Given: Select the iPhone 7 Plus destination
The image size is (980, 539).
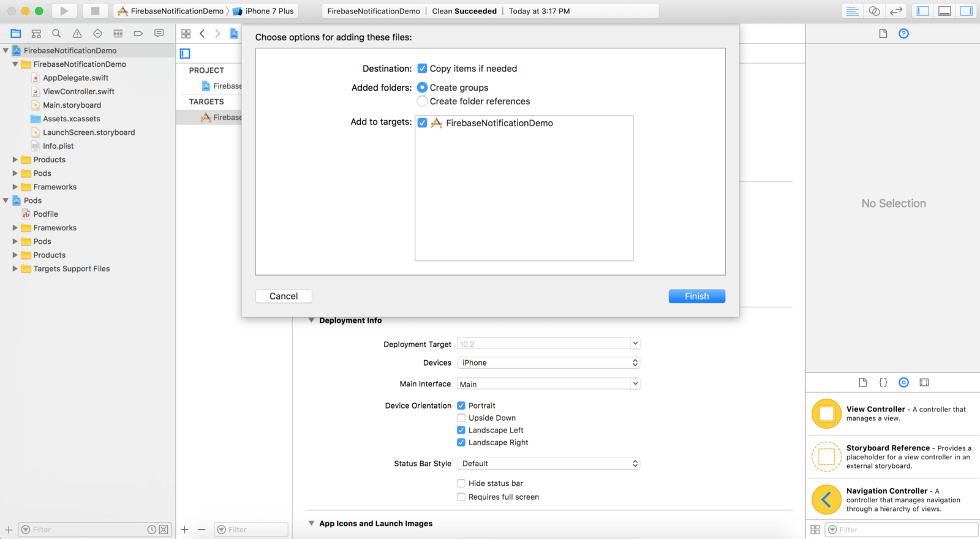Looking at the screenshot, I should pyautogui.click(x=263, y=11).
